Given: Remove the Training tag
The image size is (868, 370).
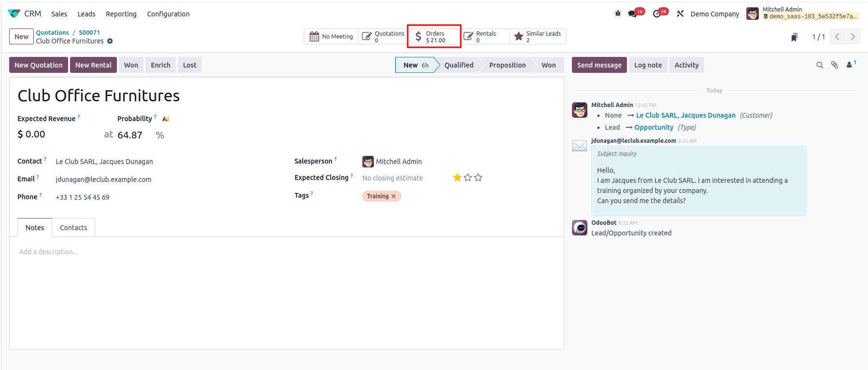Looking at the screenshot, I should click(x=394, y=196).
